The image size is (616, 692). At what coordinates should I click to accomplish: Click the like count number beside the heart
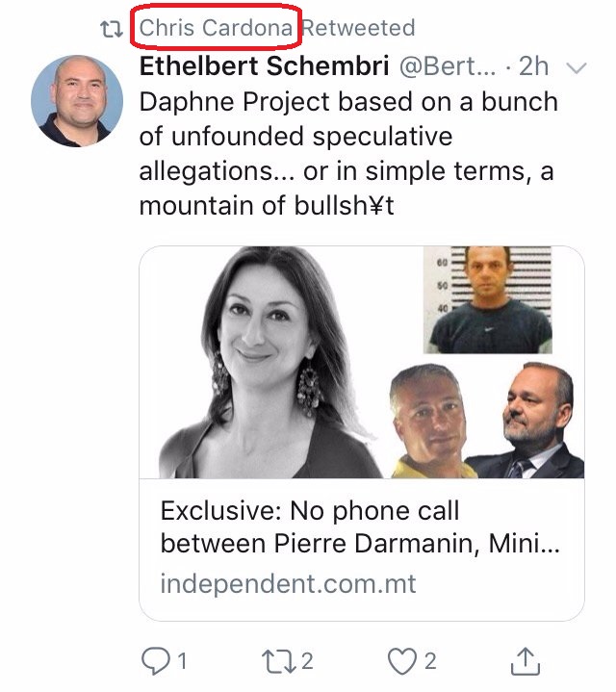coord(429,660)
